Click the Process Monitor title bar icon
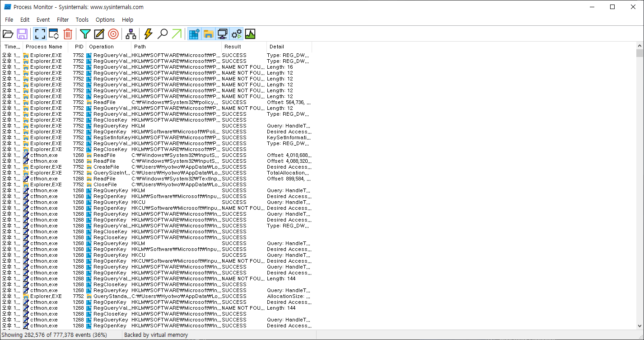The image size is (644, 340). [8, 7]
